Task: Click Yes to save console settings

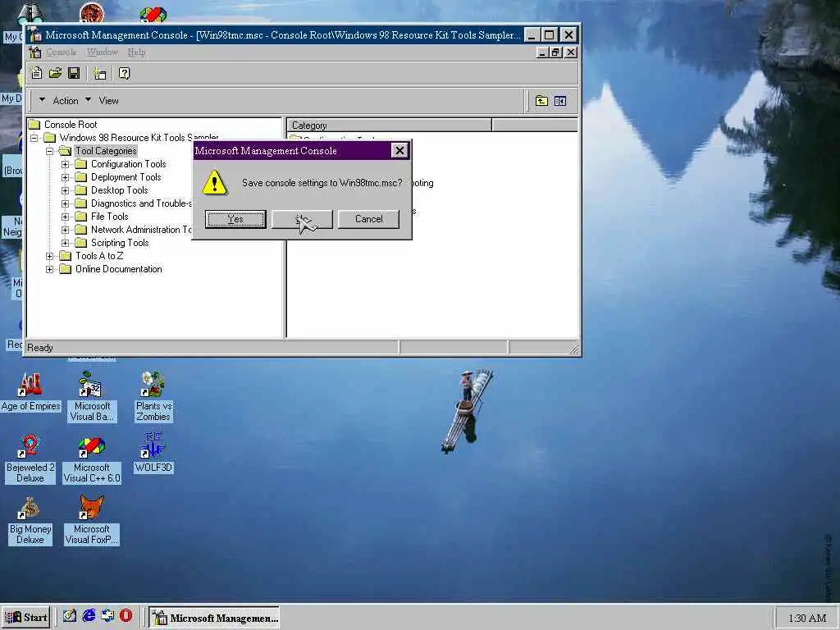Action: pyautogui.click(x=235, y=219)
